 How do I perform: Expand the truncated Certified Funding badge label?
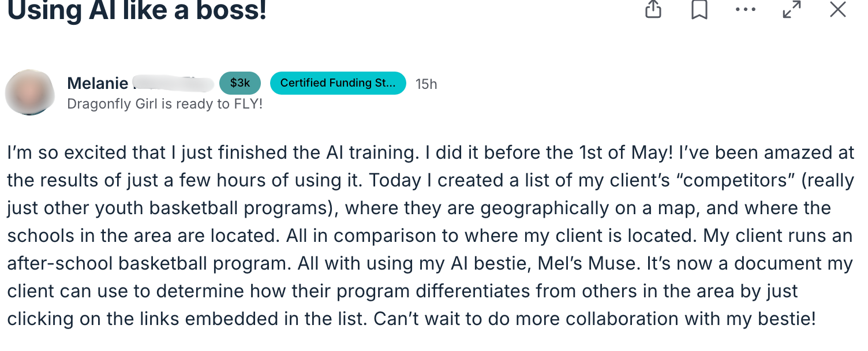(338, 83)
